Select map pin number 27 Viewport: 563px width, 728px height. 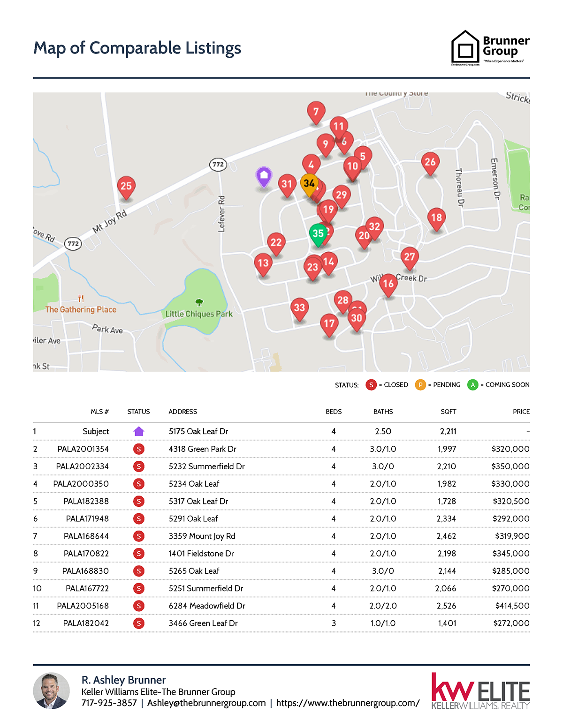coord(410,258)
